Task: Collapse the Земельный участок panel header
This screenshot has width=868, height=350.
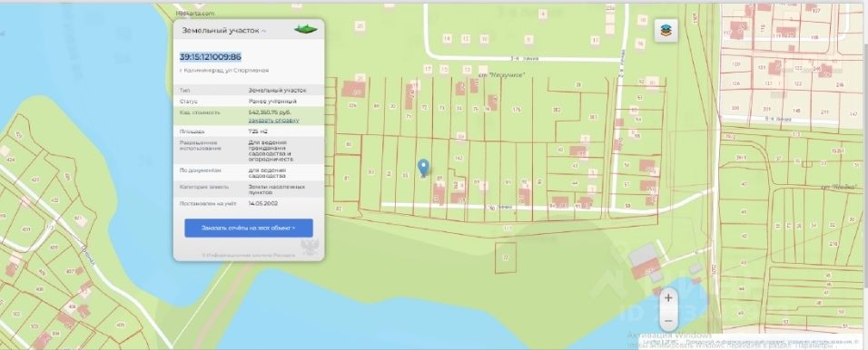Action: click(224, 31)
